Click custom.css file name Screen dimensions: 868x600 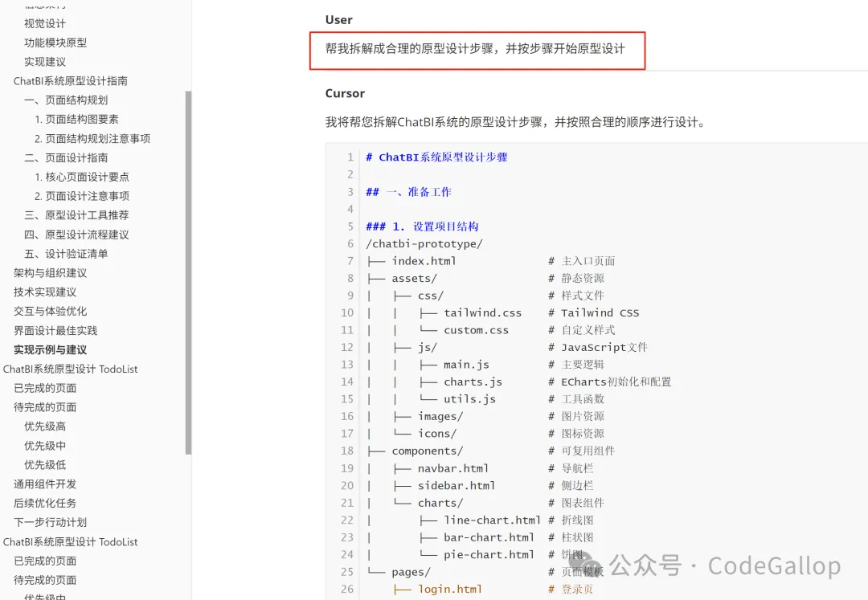[x=476, y=330]
